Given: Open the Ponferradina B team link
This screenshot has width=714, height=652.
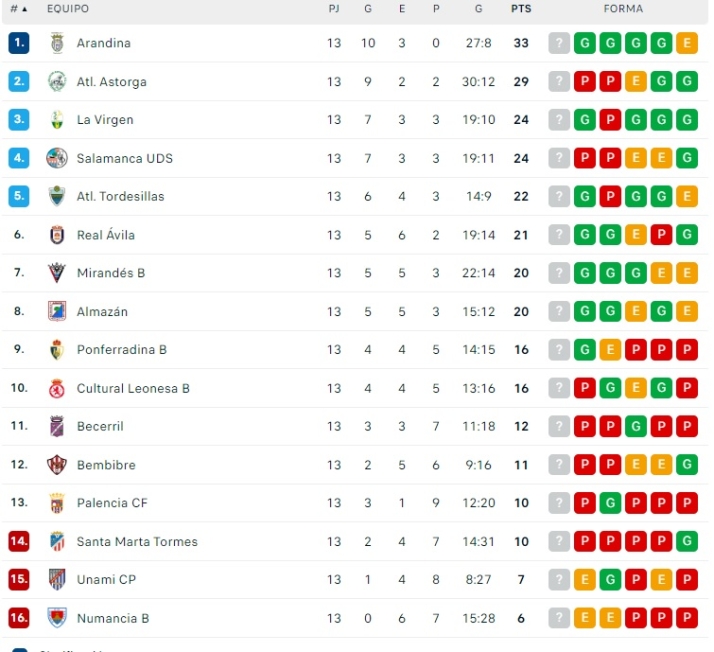Looking at the screenshot, I should point(122,350).
